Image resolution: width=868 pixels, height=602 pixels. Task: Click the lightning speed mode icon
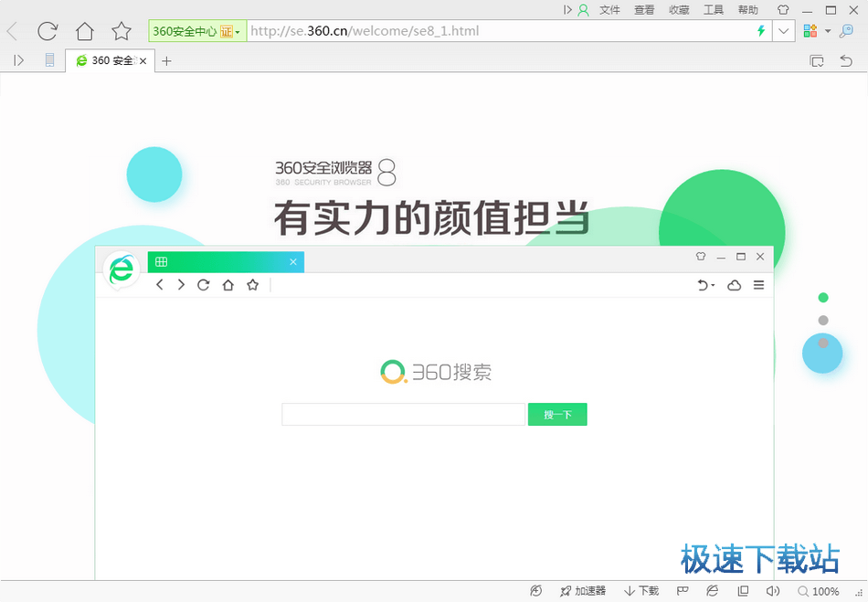point(762,31)
